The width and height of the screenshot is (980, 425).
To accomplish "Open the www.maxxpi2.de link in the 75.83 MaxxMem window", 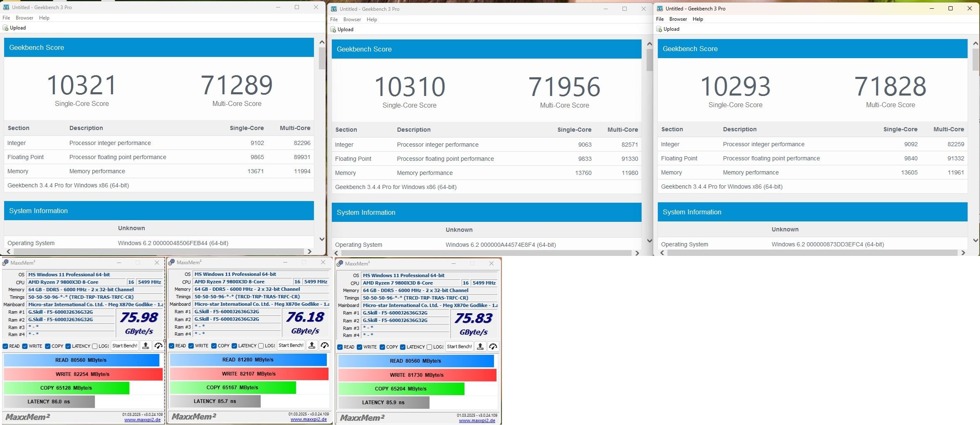I will (x=477, y=420).
